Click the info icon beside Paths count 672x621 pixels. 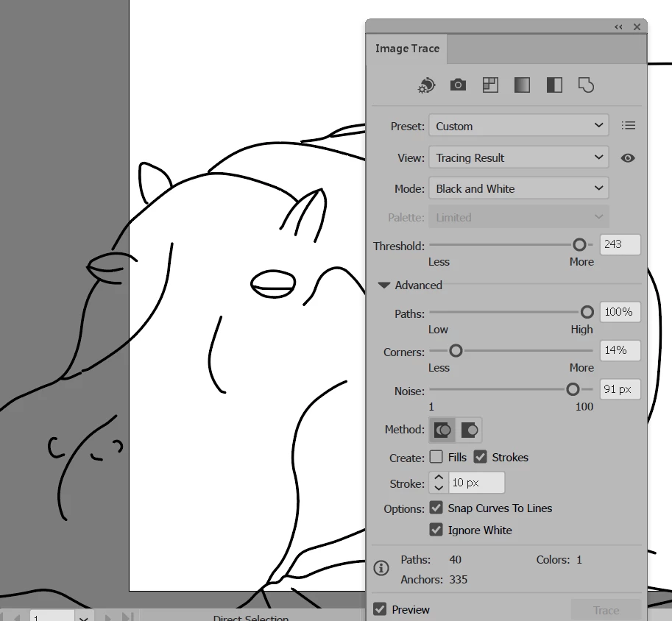381,568
